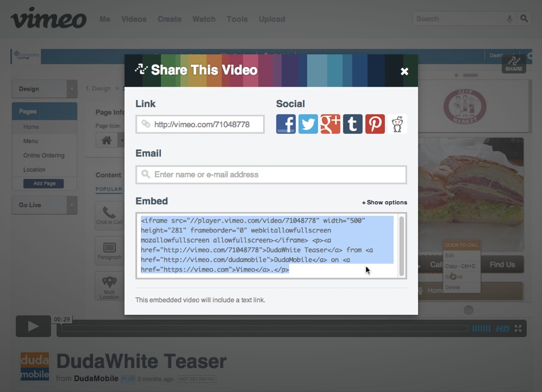Click the video progress bar
The width and height of the screenshot is (542, 392).
pos(265,328)
